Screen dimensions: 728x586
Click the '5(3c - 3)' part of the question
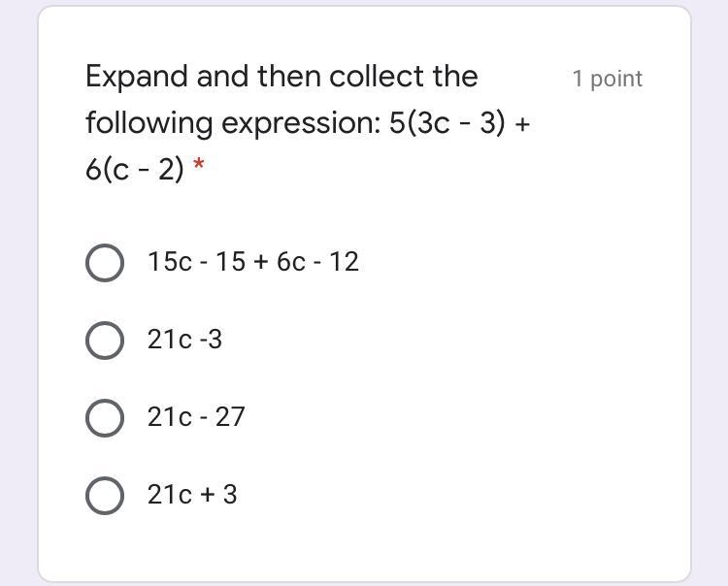click(x=447, y=123)
